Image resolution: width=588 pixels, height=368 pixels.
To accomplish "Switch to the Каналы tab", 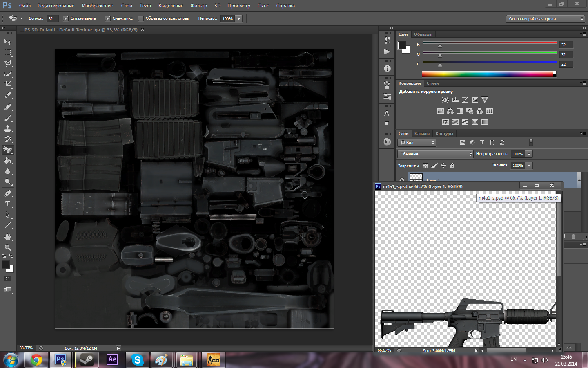I will tap(422, 134).
